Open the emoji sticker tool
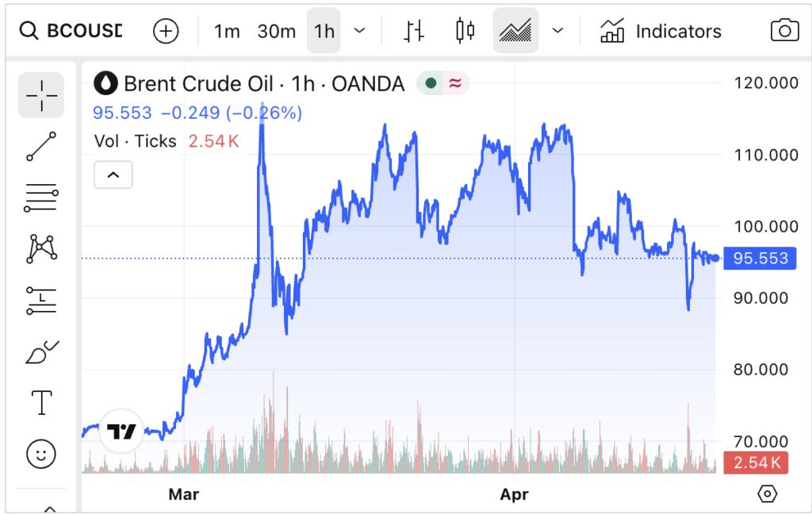The height and width of the screenshot is (514, 812). point(41,455)
